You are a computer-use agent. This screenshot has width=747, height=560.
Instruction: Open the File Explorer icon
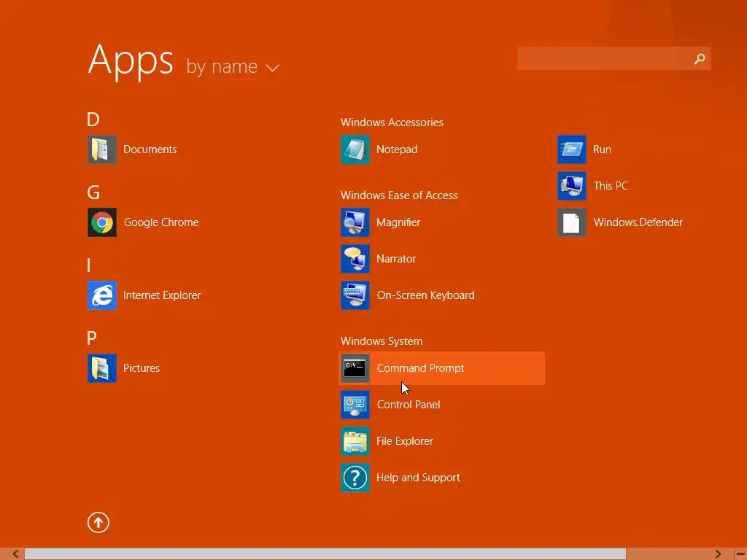pos(355,441)
